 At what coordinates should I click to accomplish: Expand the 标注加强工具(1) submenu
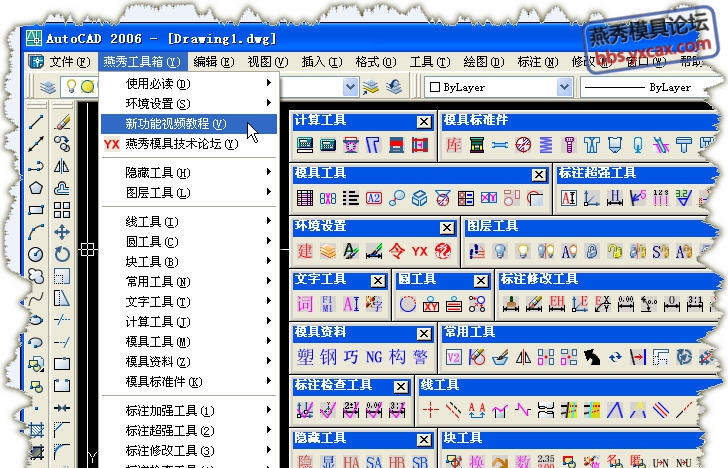[189, 410]
